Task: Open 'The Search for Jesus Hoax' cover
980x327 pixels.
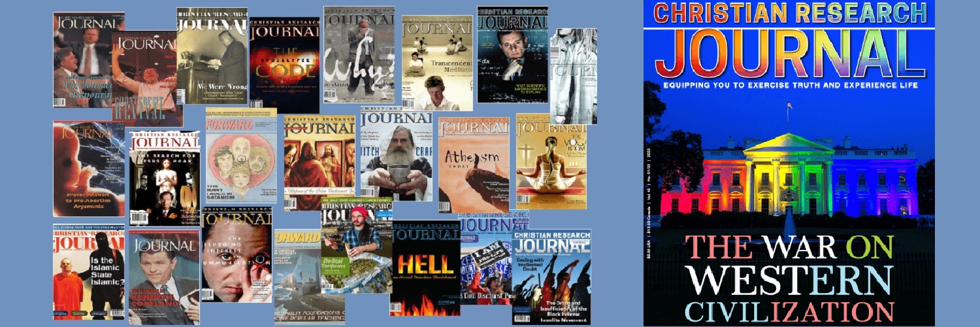Action: point(164,177)
